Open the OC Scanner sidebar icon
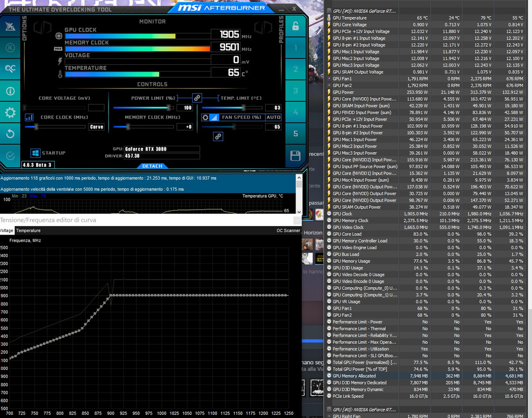532x418 pixels. pos(10,69)
